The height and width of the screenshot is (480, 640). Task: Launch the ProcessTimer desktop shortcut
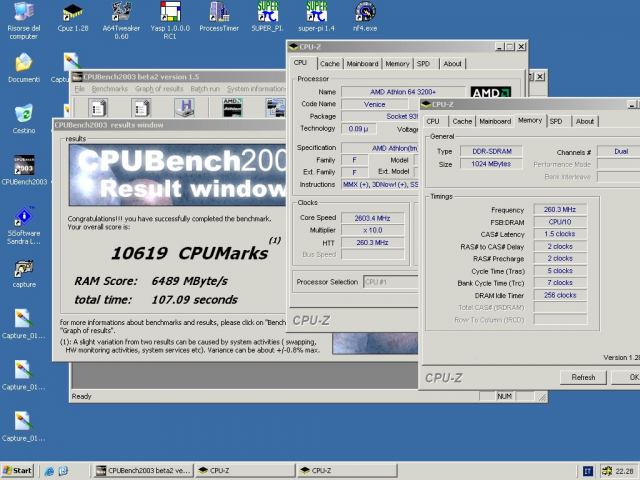click(x=219, y=17)
